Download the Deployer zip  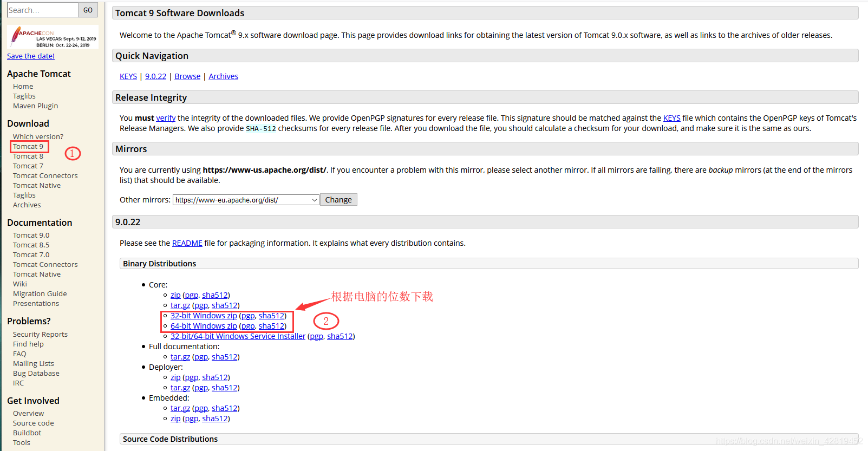coord(175,377)
